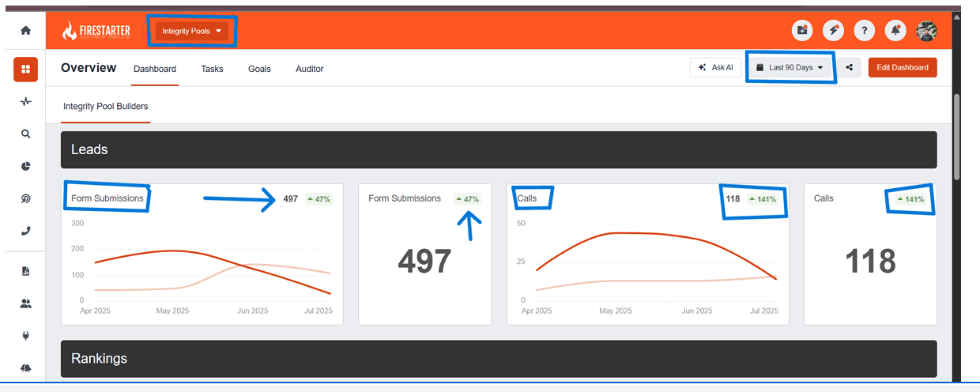The height and width of the screenshot is (392, 980).
Task: Click the magnifying glass icon in sidebar
Action: (25, 134)
